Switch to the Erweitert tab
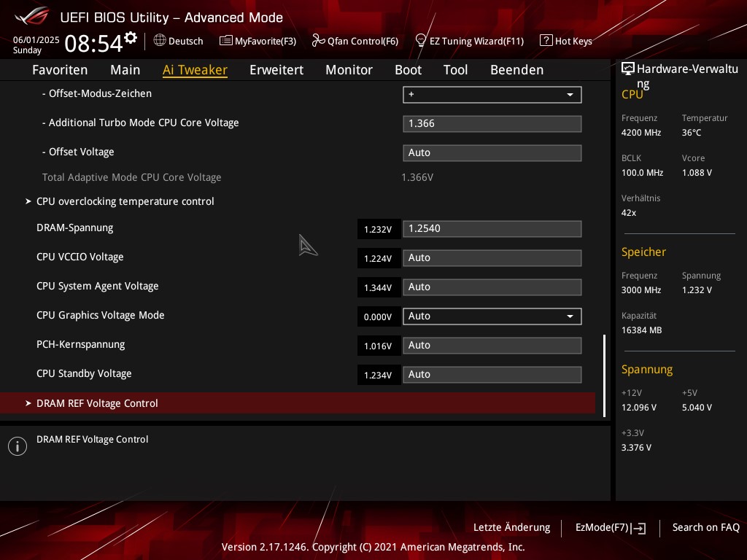 [276, 70]
